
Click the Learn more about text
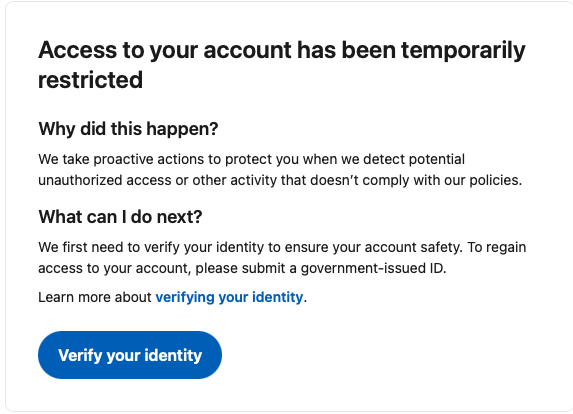(x=95, y=297)
